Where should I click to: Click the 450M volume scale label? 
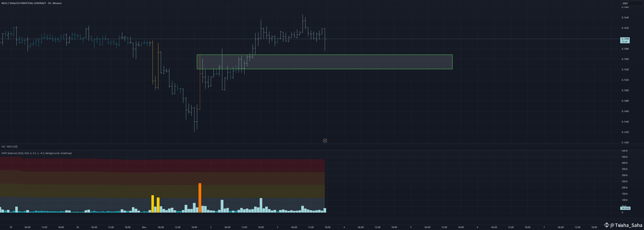624,157
